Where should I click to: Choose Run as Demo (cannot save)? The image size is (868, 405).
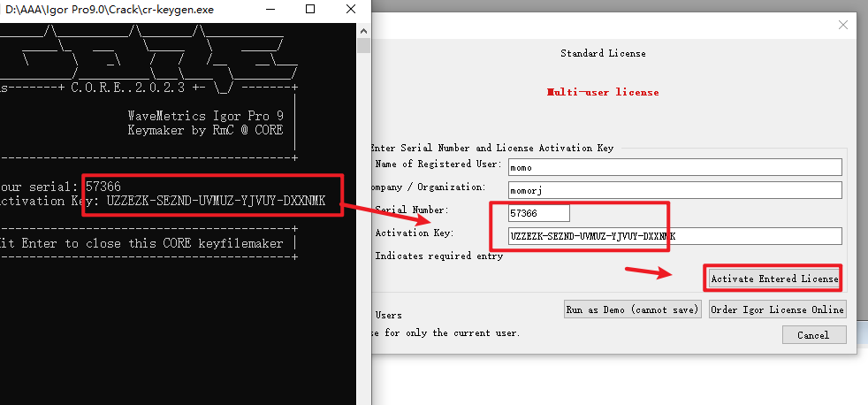coord(633,309)
